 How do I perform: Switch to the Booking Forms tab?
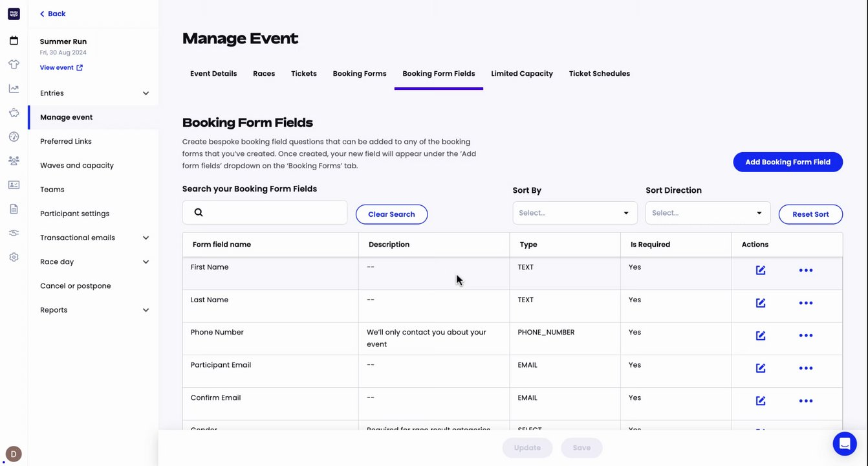(360, 74)
